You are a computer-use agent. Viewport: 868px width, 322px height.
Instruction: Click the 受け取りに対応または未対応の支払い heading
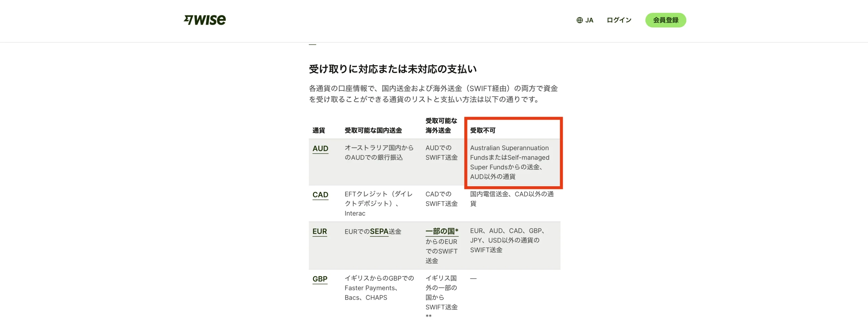pos(392,69)
